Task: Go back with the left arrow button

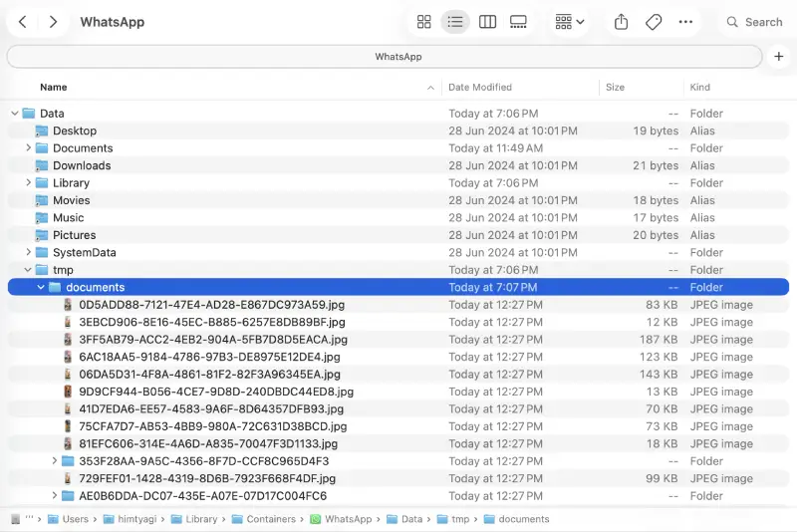Action: pyautogui.click(x=22, y=22)
